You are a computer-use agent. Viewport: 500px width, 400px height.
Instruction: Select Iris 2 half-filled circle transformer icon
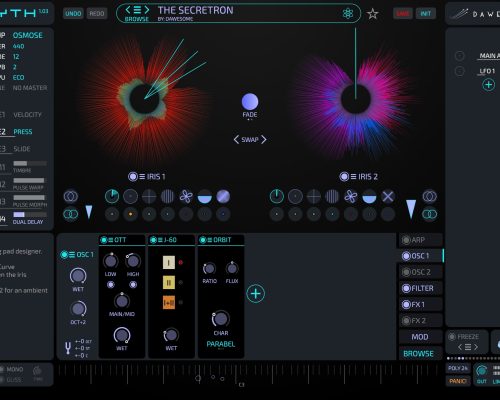369,196
